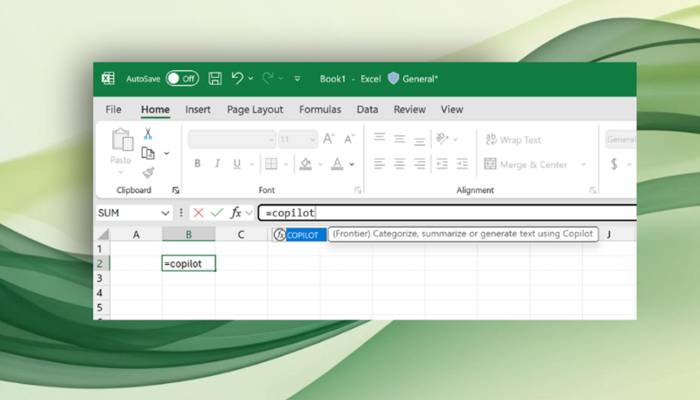Open the Name Box dropdown arrow

[x=165, y=213]
